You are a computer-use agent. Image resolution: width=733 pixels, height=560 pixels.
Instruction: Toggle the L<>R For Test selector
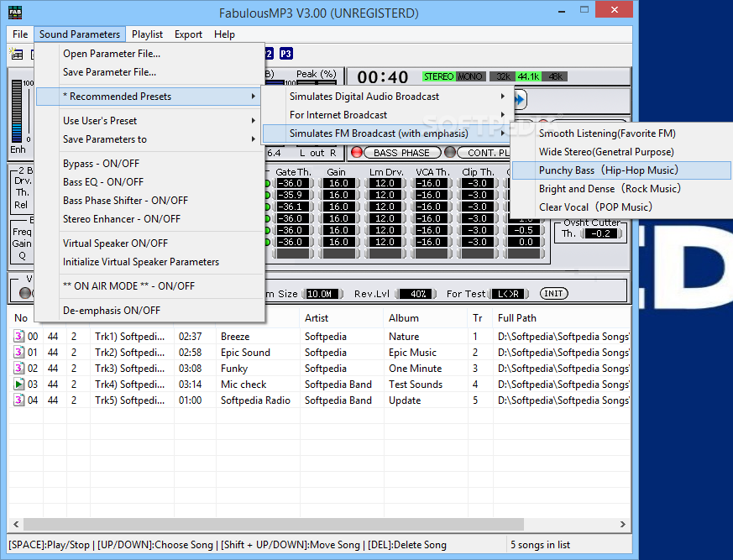tap(508, 294)
